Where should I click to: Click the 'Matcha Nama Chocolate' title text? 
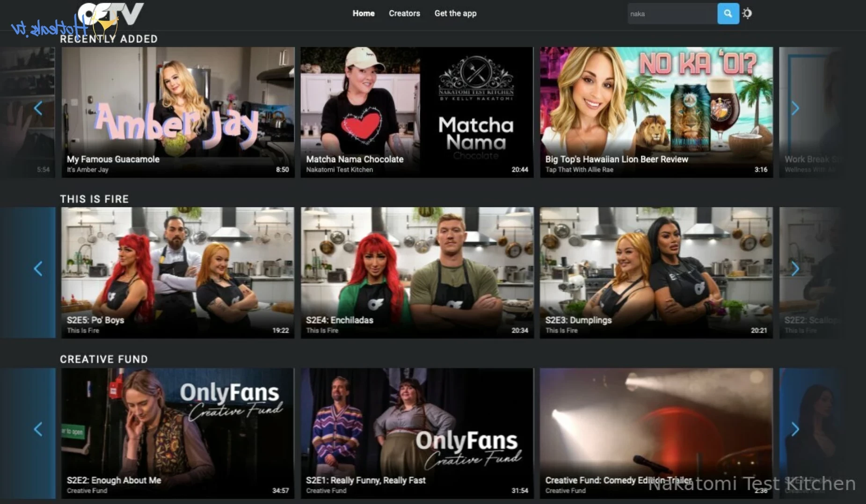[355, 159]
